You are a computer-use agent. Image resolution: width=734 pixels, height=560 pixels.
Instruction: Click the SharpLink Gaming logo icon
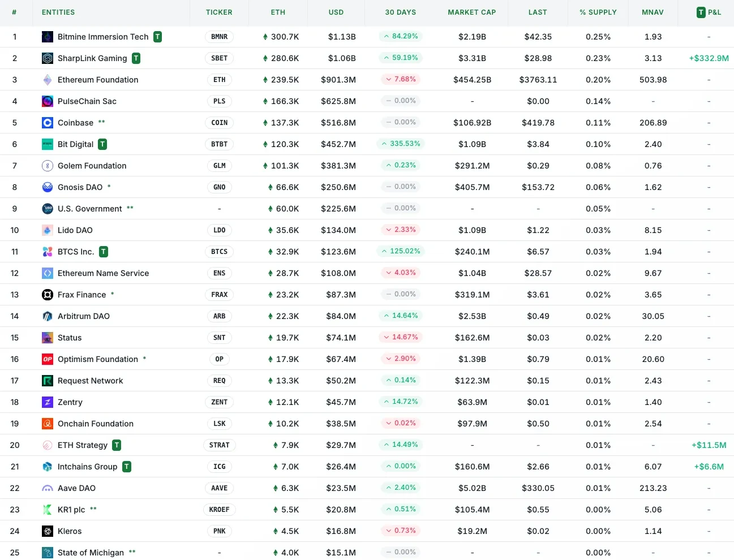click(48, 58)
